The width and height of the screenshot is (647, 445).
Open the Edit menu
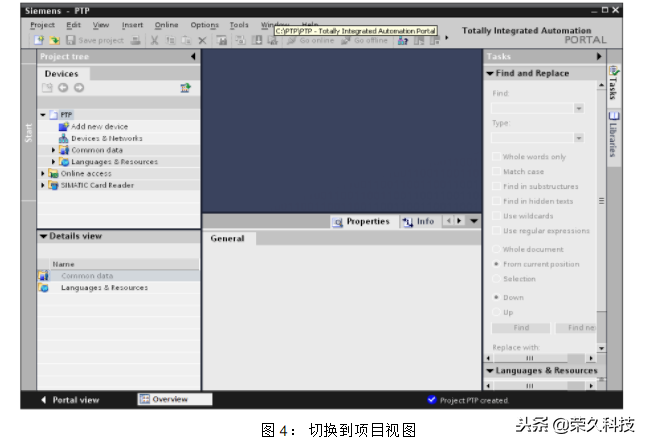(73, 25)
